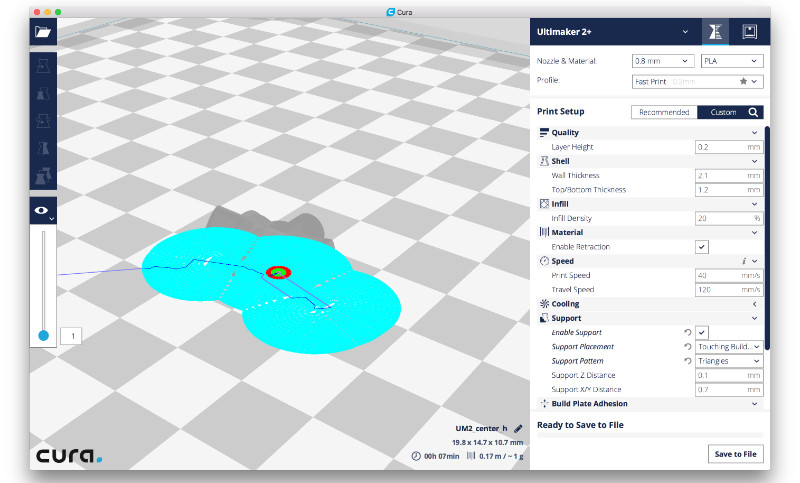Collapse the Material section chevron
Viewport: 800px width, 483px height.
pyautogui.click(x=755, y=233)
